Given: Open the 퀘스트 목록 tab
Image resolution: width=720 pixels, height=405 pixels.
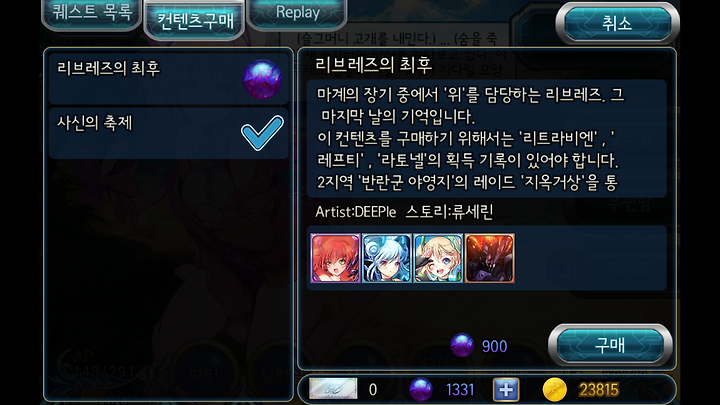Looking at the screenshot, I should (92, 13).
